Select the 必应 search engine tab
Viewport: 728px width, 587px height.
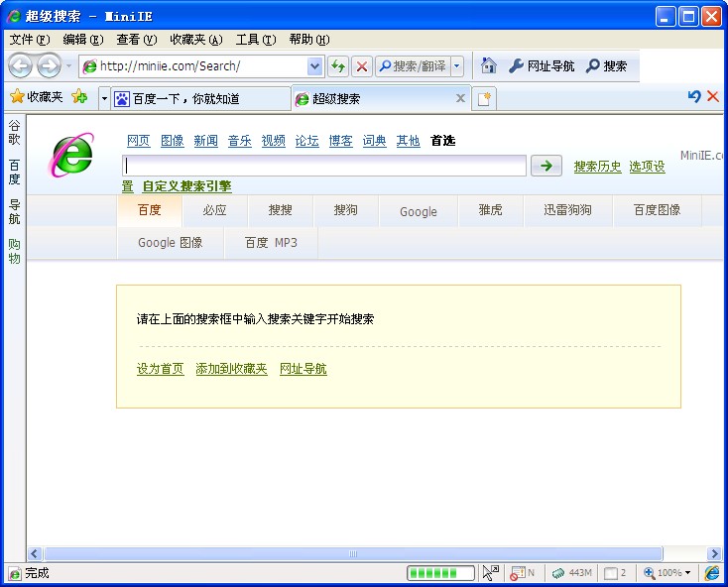click(214, 210)
